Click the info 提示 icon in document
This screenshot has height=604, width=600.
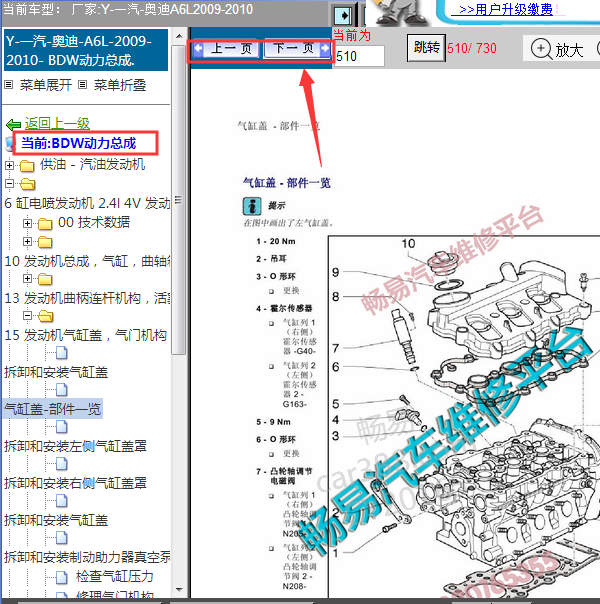coord(252,206)
